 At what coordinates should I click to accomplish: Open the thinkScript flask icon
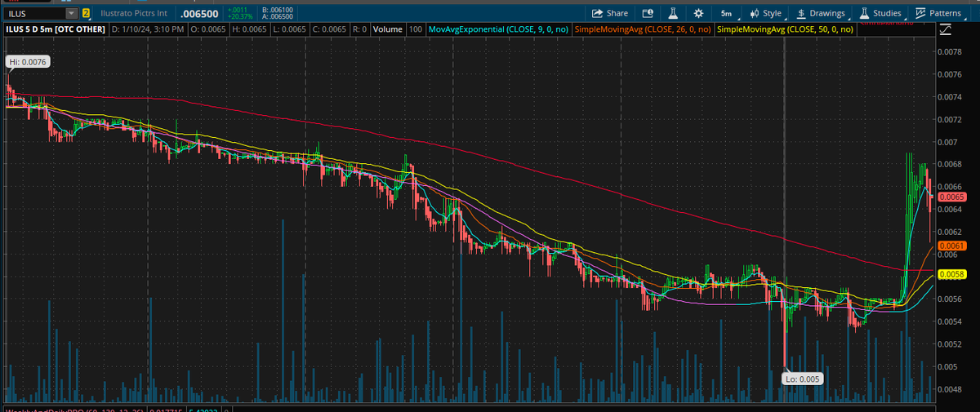coord(673,13)
